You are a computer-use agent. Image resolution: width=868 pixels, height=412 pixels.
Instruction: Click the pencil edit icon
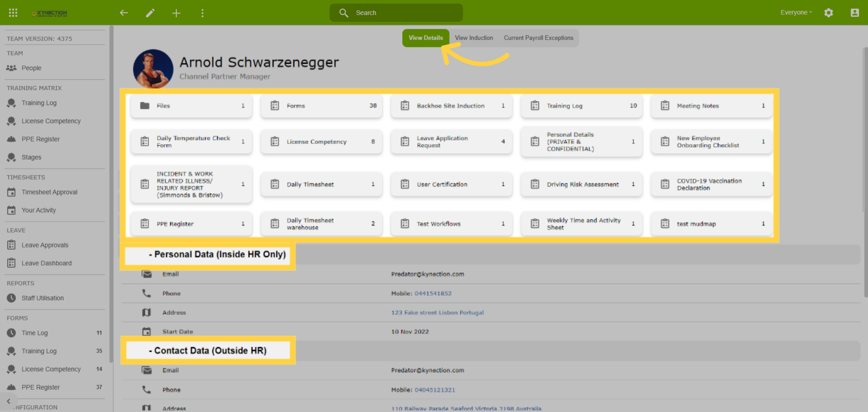pyautogui.click(x=150, y=13)
